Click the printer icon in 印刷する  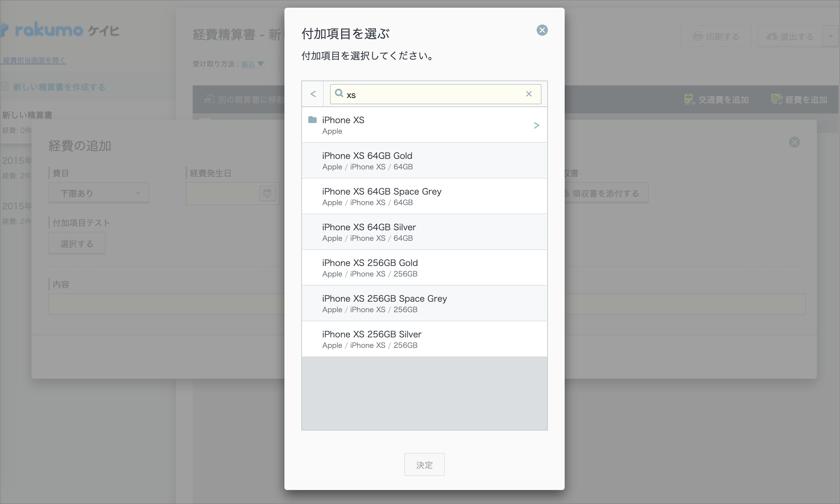click(x=697, y=36)
